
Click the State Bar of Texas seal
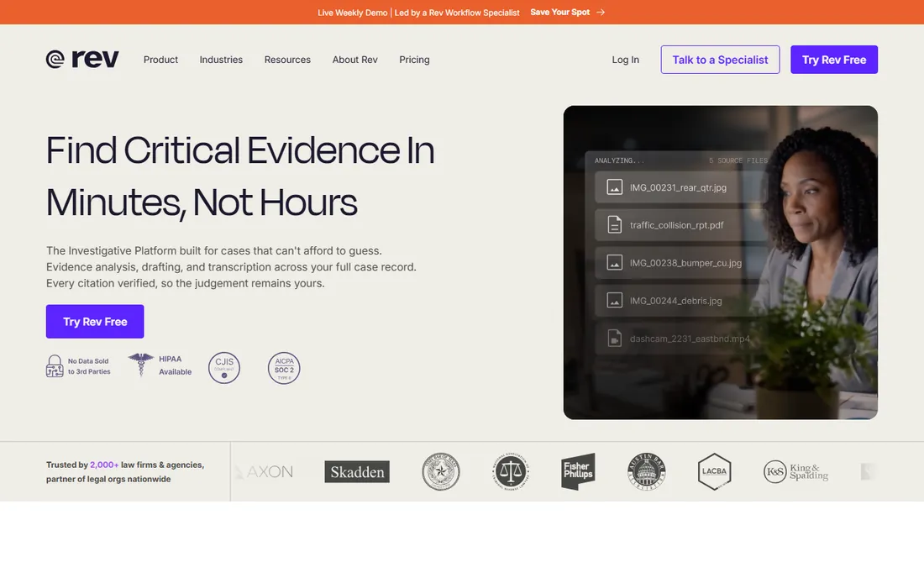point(441,471)
